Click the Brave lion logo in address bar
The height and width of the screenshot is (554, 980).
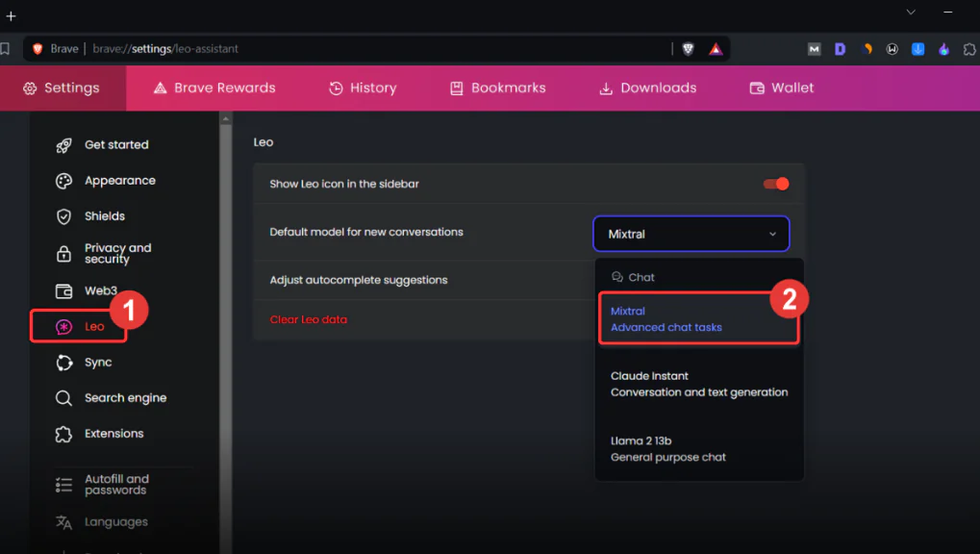pyautogui.click(x=38, y=49)
